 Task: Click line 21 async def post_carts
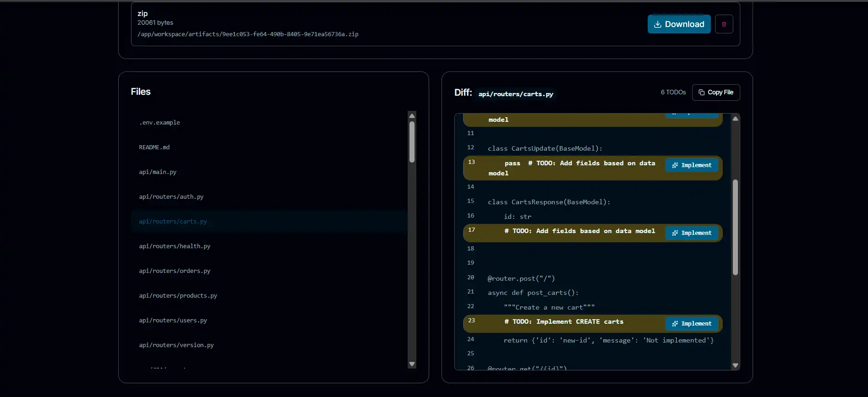tap(533, 293)
